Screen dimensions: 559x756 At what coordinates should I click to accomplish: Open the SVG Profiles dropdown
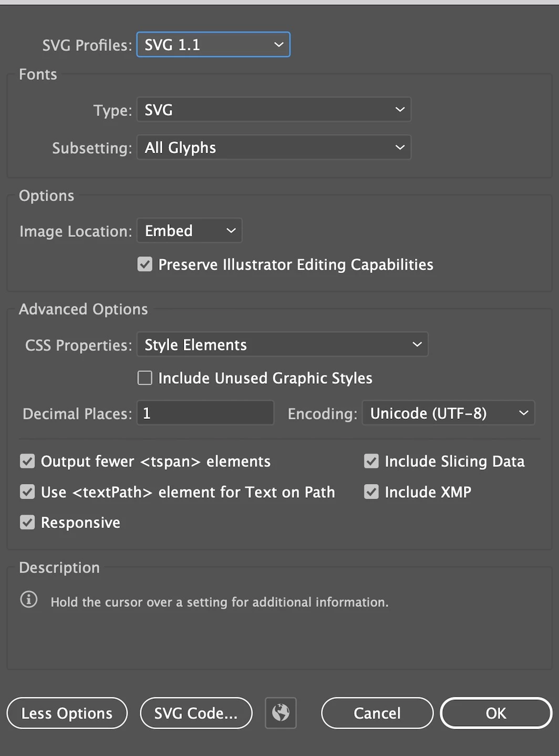[213, 45]
